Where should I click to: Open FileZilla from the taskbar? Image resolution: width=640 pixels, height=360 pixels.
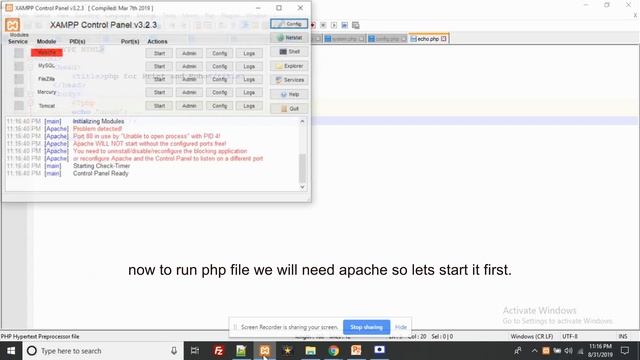click(219, 351)
